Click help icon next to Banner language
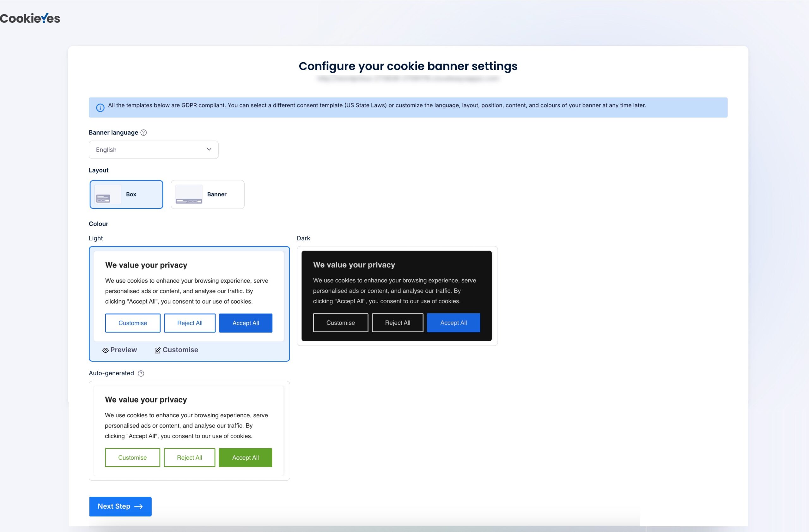809x532 pixels. tap(143, 132)
